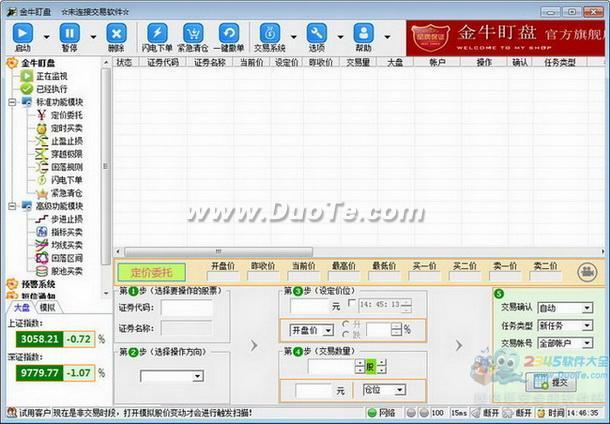Open 股池买卖 advanced module

pos(67,271)
